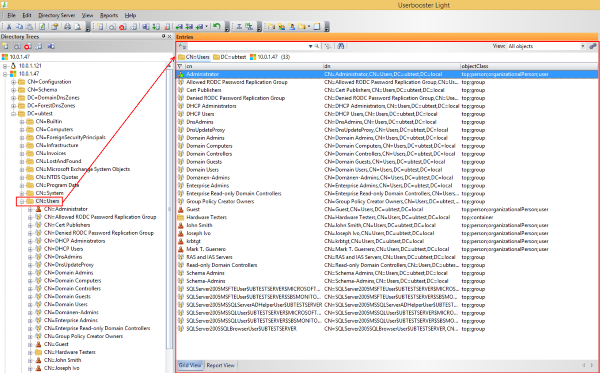Expand the 10.0.1.121 server tree node
Viewport: 600px width, 373px height.
(5, 66)
